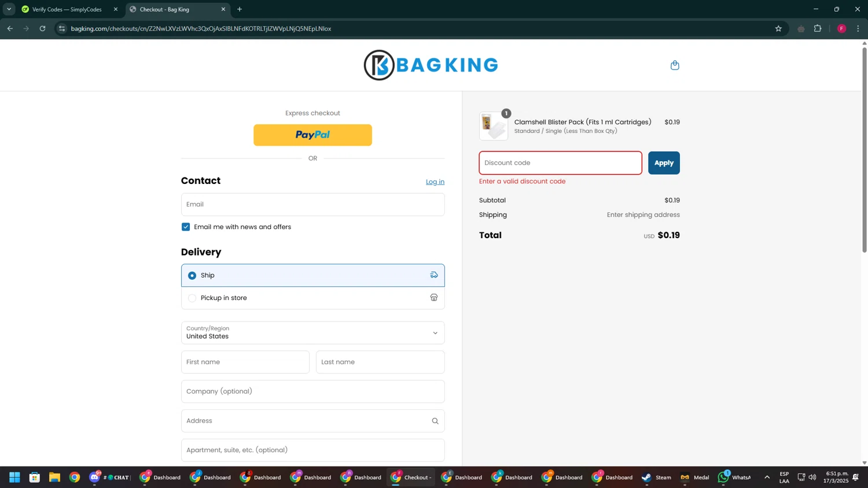Uncheck Email me with news and offers
Image resolution: width=868 pixels, height=488 pixels.
click(x=186, y=227)
